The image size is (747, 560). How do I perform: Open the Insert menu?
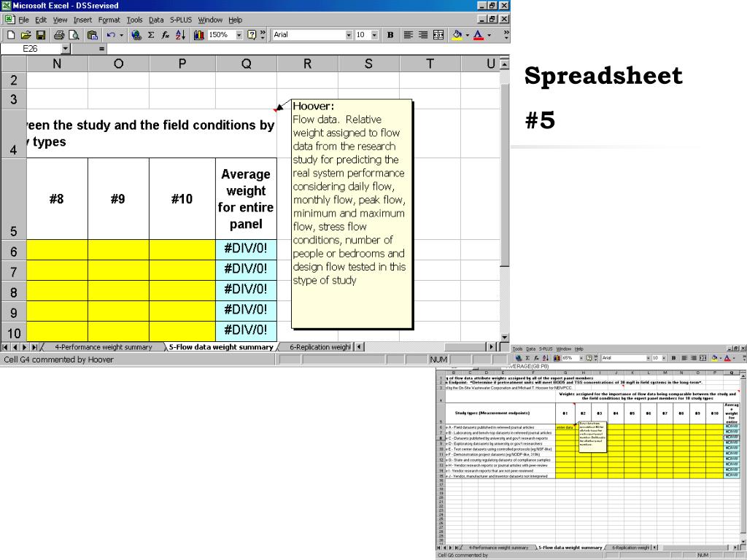82,20
